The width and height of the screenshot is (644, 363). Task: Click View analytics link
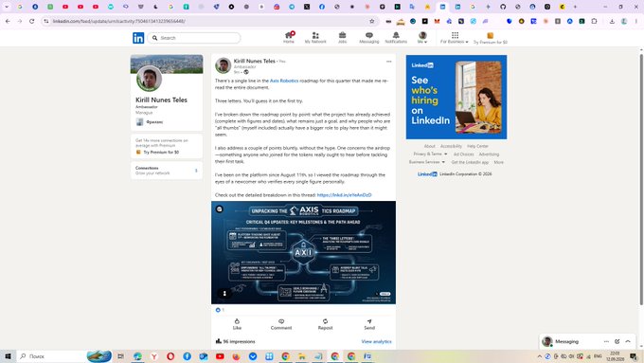coord(376,341)
